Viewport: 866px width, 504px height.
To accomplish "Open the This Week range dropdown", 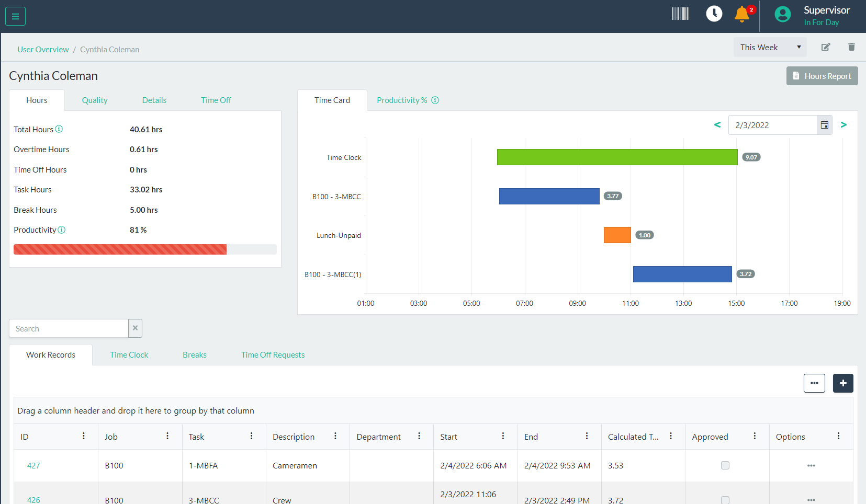I will click(x=770, y=47).
